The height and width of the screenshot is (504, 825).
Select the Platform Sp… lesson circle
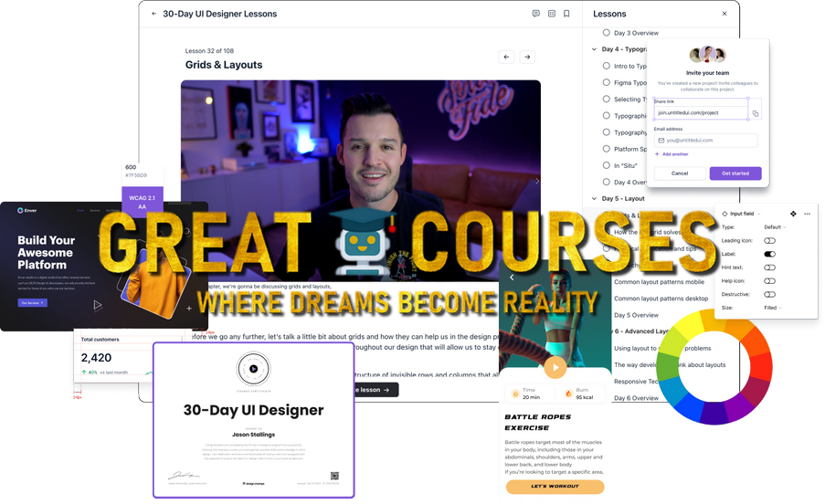click(606, 149)
